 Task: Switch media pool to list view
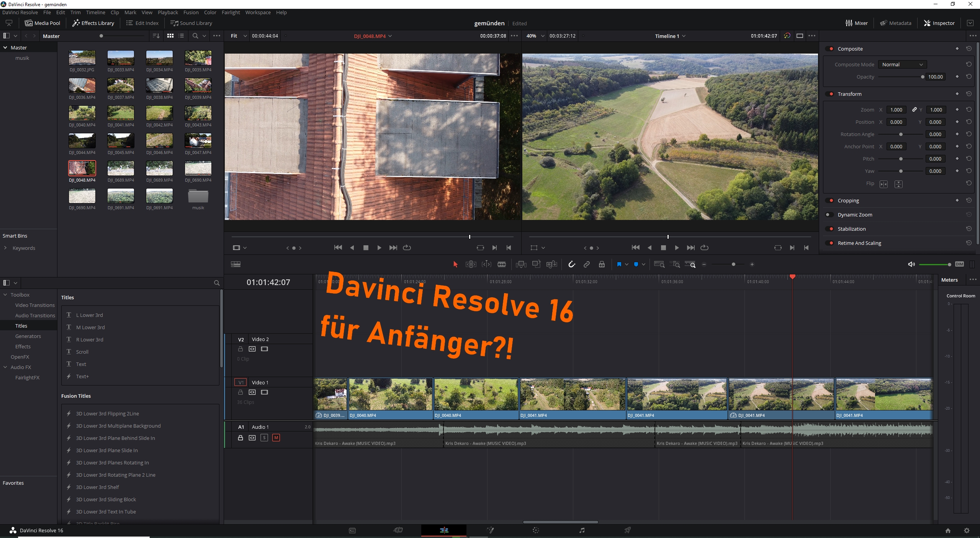tap(181, 36)
